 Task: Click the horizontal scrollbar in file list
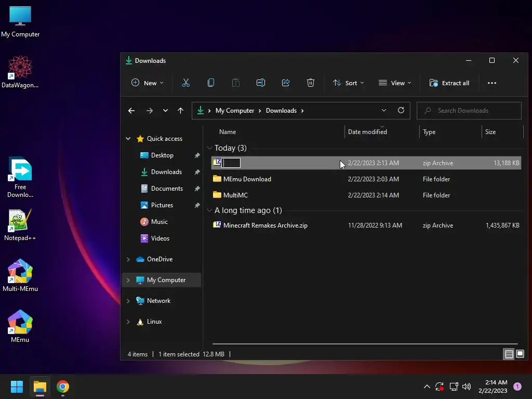(365, 344)
